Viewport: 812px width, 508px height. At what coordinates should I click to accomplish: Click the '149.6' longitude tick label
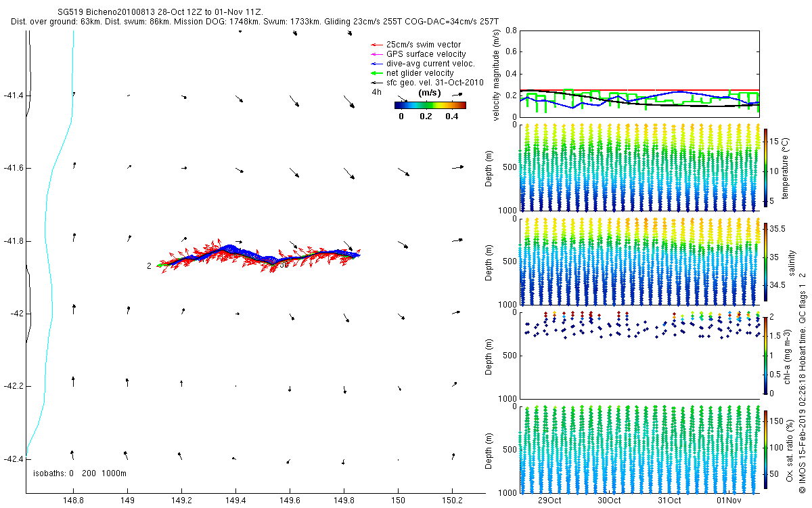[290, 501]
